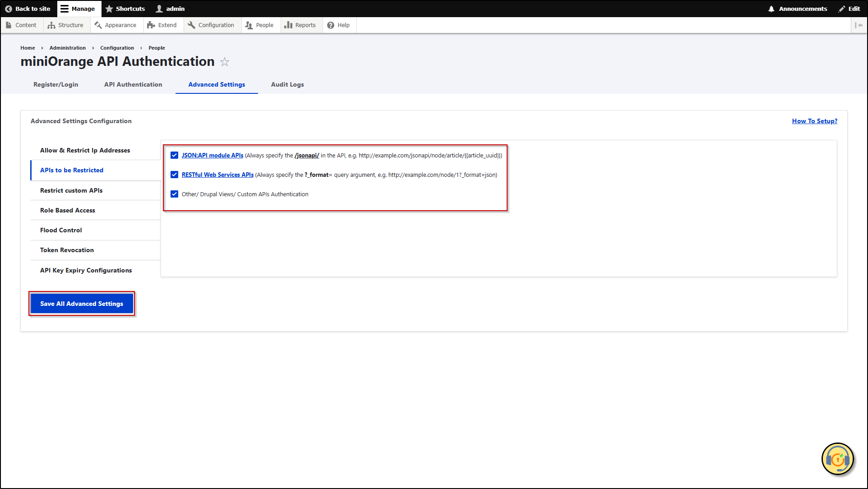Viewport: 868px width, 489px height.
Task: Open the Help menu item
Action: (x=338, y=25)
